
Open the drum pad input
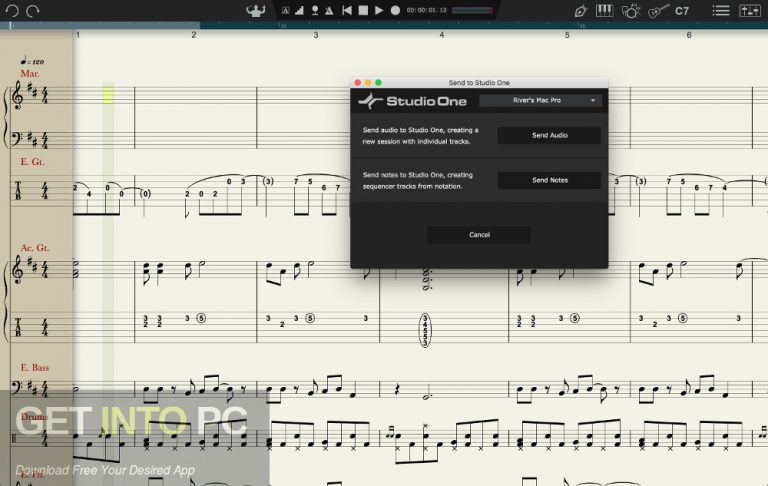coord(631,10)
